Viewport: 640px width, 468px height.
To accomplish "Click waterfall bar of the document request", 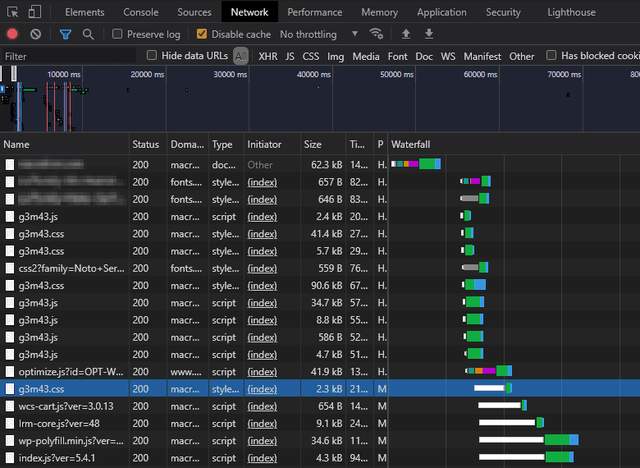I will click(416, 164).
